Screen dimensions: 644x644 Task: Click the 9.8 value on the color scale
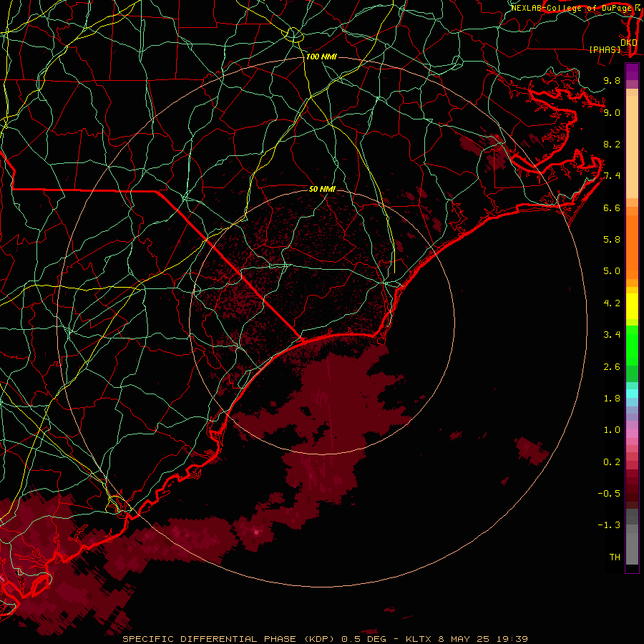[x=612, y=80]
